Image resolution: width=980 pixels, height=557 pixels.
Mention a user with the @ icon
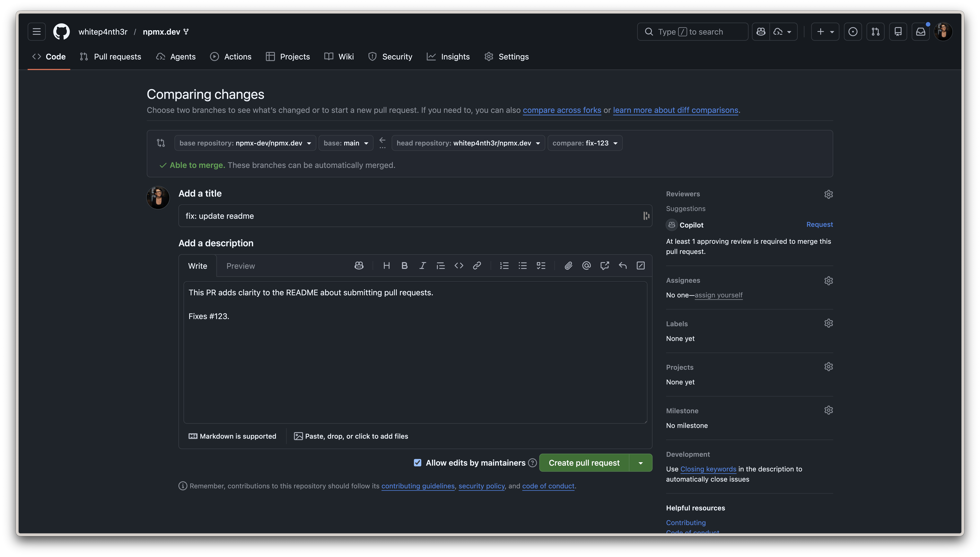click(x=586, y=266)
